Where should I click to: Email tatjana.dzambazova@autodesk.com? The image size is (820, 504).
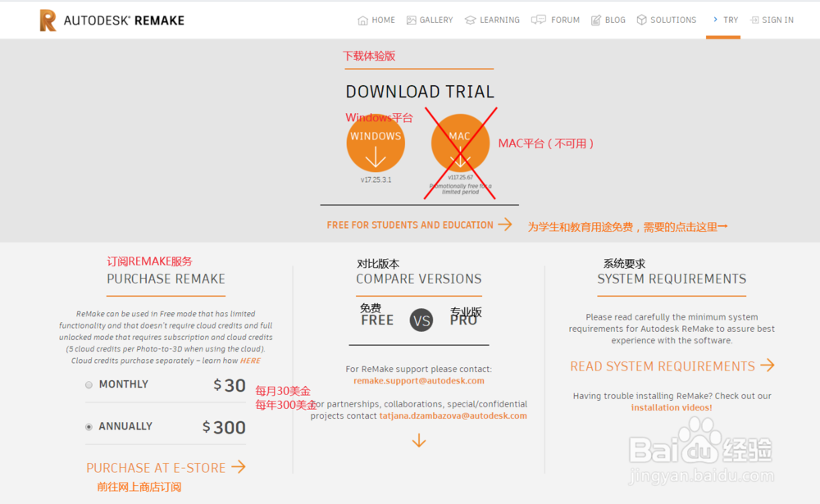(453, 415)
